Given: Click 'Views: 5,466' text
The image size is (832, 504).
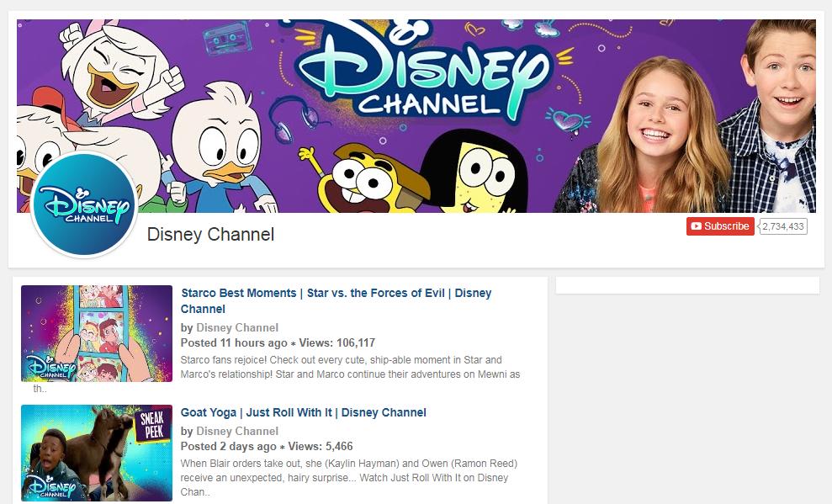Looking at the screenshot, I should pos(321,446).
